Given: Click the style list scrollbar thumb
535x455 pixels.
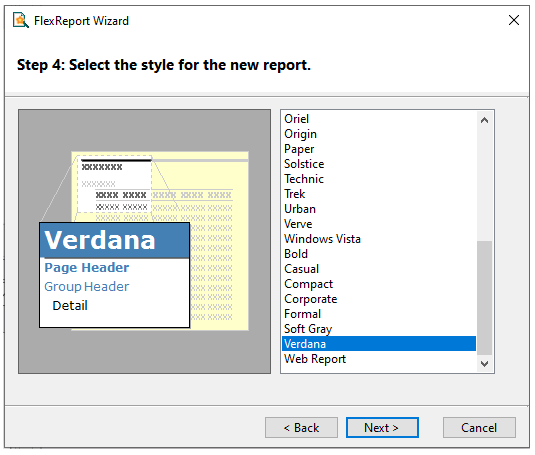Looking at the screenshot, I should click(484, 298).
